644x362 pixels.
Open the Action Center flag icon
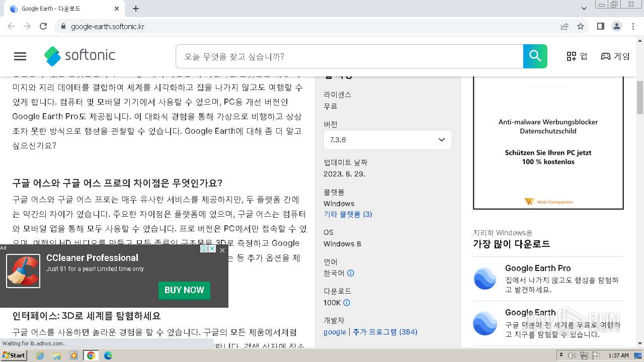[x=596, y=355]
